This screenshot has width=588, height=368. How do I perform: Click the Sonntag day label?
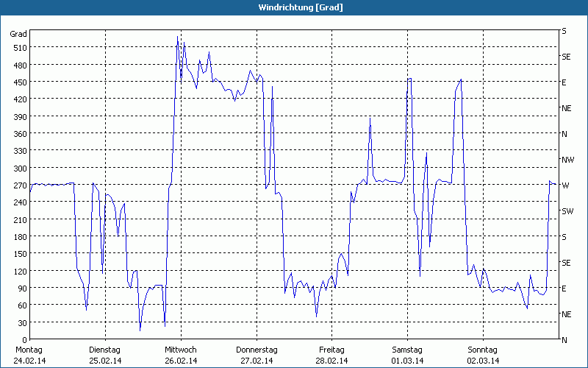(482, 350)
